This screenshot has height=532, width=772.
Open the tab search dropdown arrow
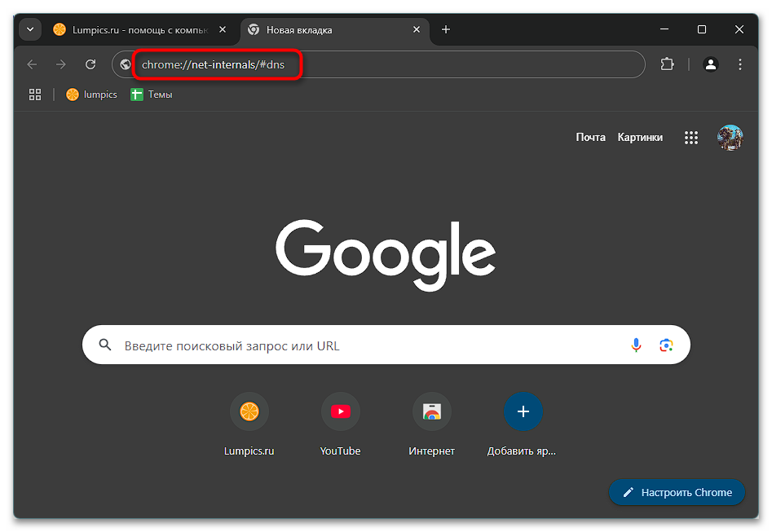[x=30, y=29]
